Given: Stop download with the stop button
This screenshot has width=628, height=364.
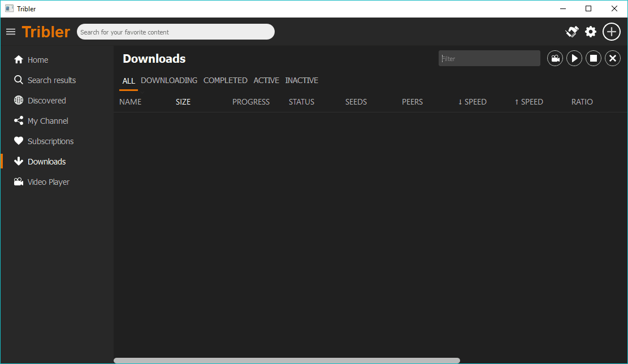Looking at the screenshot, I should click(594, 58).
